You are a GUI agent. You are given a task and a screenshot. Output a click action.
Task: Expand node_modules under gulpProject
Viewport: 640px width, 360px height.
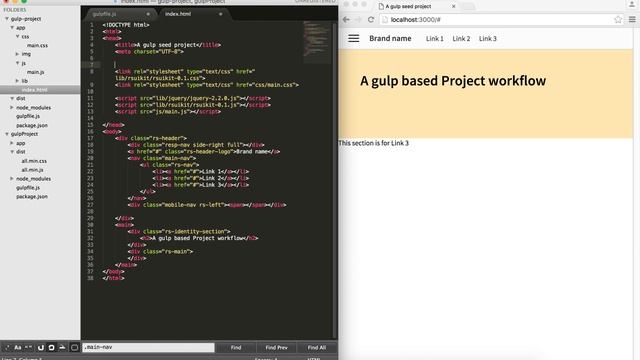(12, 179)
